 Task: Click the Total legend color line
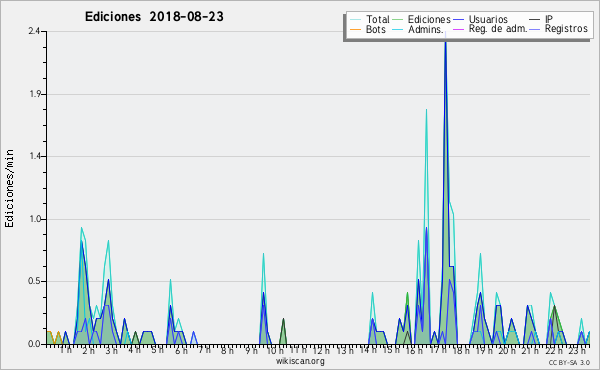pyautogui.click(x=355, y=20)
